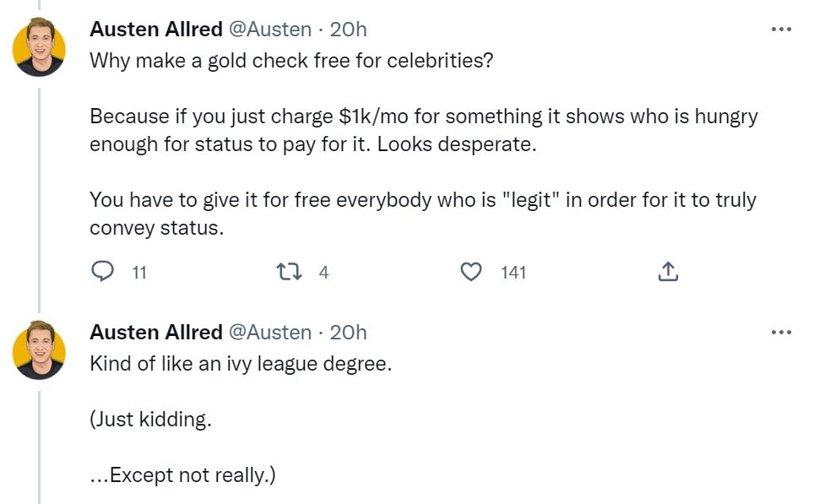
Task: Click the "...Except not really.)" line
Action: [x=182, y=475]
